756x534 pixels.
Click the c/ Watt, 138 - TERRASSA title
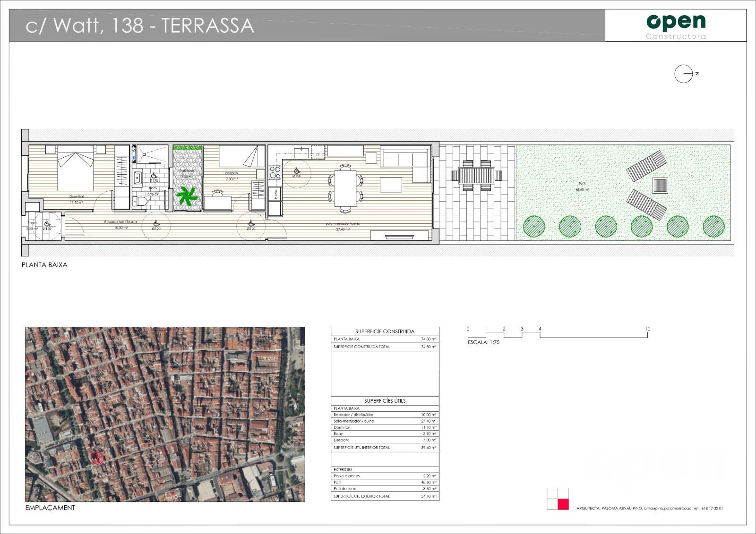pyautogui.click(x=140, y=25)
